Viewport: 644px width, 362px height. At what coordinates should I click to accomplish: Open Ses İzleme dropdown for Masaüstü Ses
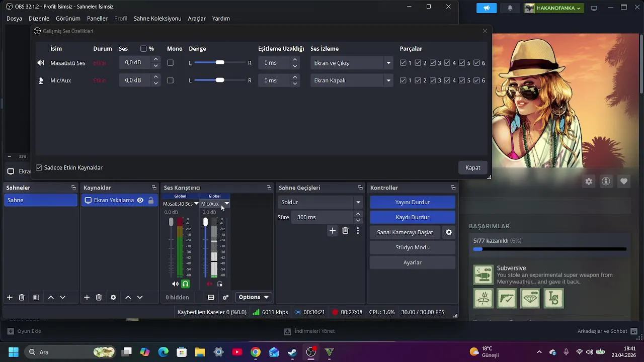pyautogui.click(x=352, y=63)
